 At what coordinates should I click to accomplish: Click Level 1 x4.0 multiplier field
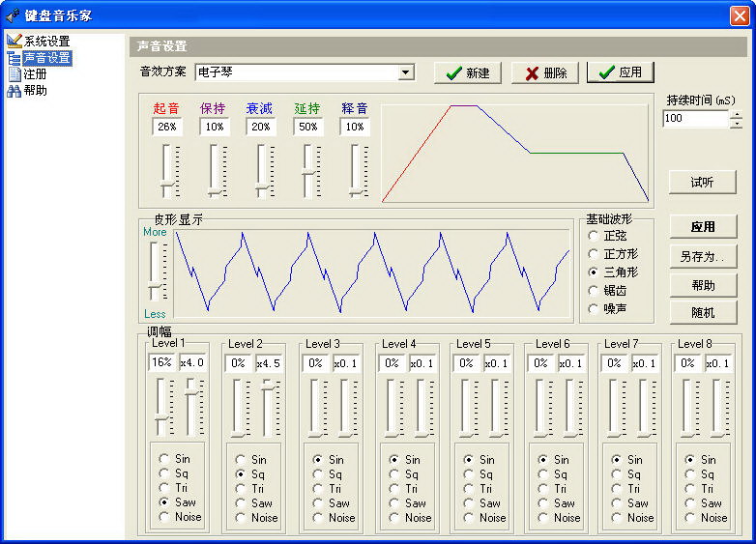191,362
